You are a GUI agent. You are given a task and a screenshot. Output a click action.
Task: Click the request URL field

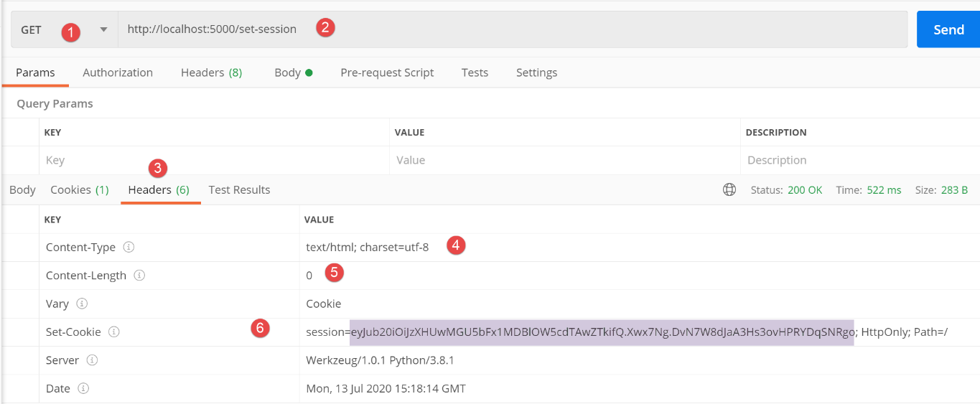[x=503, y=29]
